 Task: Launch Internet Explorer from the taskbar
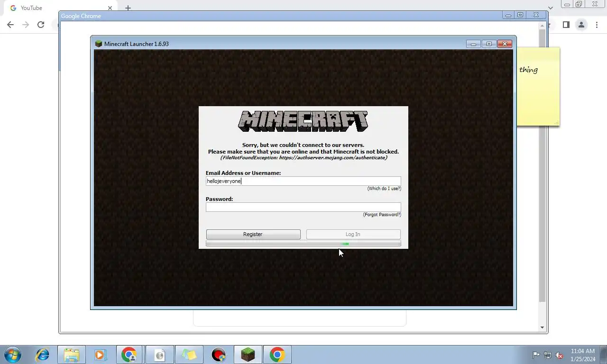click(x=43, y=355)
